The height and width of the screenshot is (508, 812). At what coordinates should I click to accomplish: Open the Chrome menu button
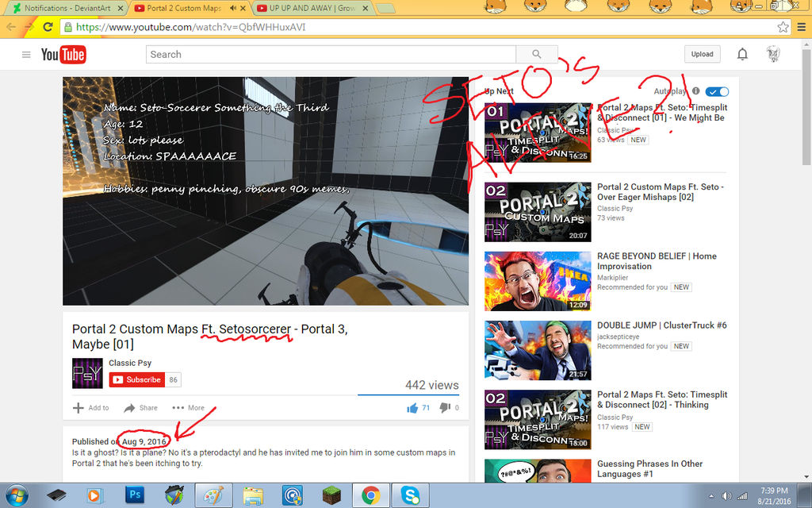pos(802,27)
